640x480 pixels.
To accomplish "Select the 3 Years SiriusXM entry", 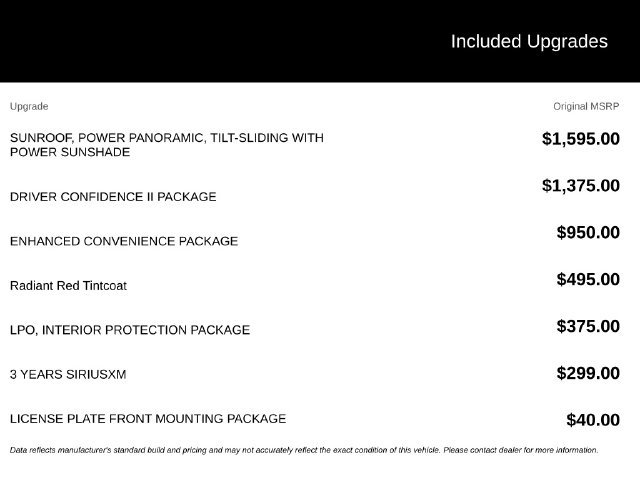I will point(68,374).
